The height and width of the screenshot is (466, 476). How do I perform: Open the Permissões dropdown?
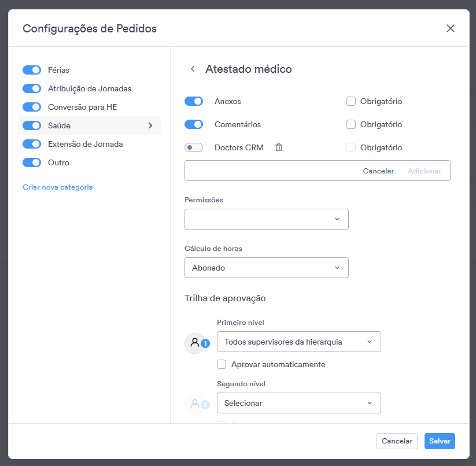(266, 219)
